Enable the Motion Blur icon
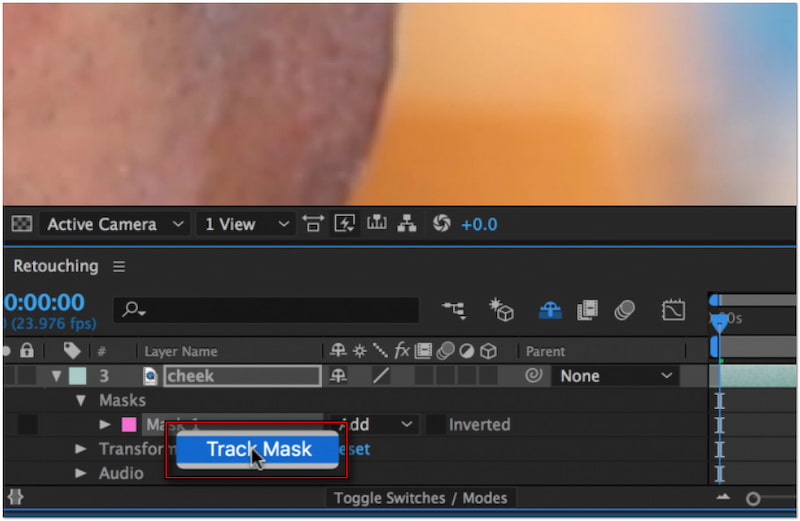 tap(625, 310)
